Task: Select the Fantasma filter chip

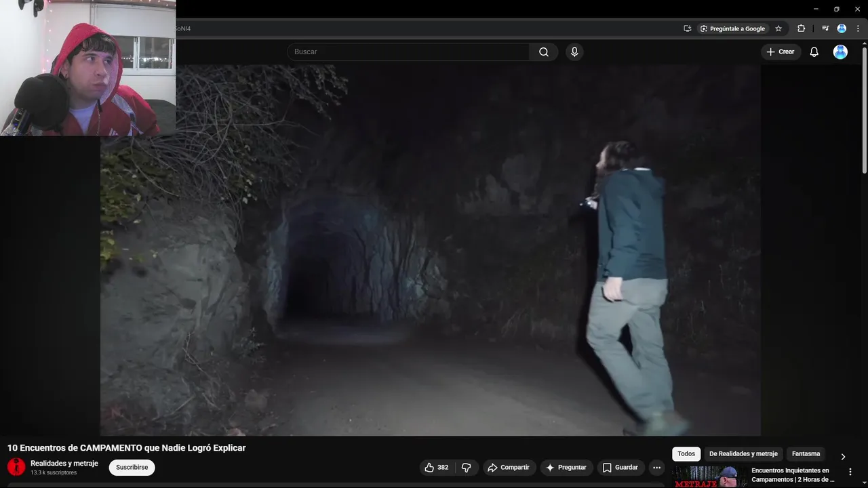Action: point(806,454)
